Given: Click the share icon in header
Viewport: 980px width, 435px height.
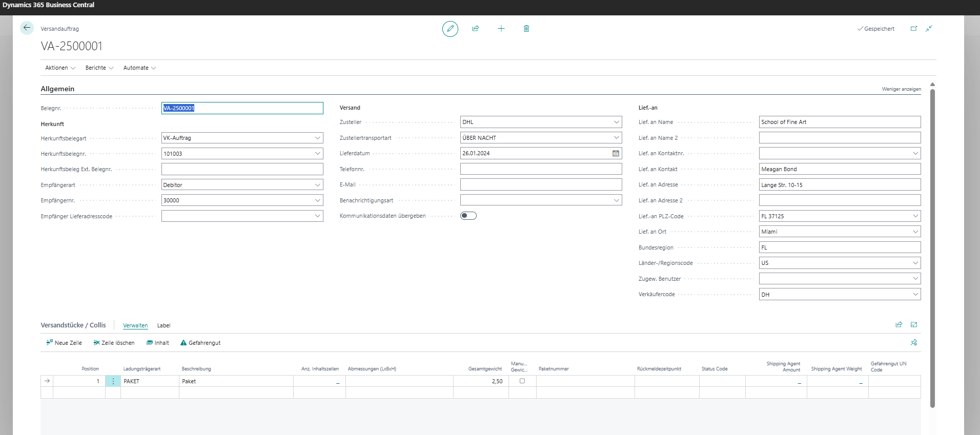Looking at the screenshot, I should (475, 29).
